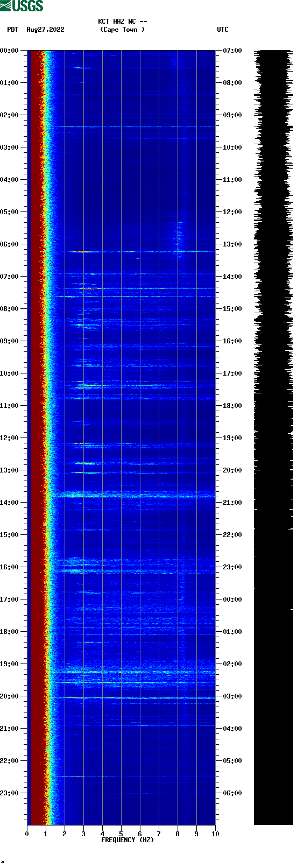Click the '09:00' label on PDT axis
The image size is (297, 868).
[10, 341]
